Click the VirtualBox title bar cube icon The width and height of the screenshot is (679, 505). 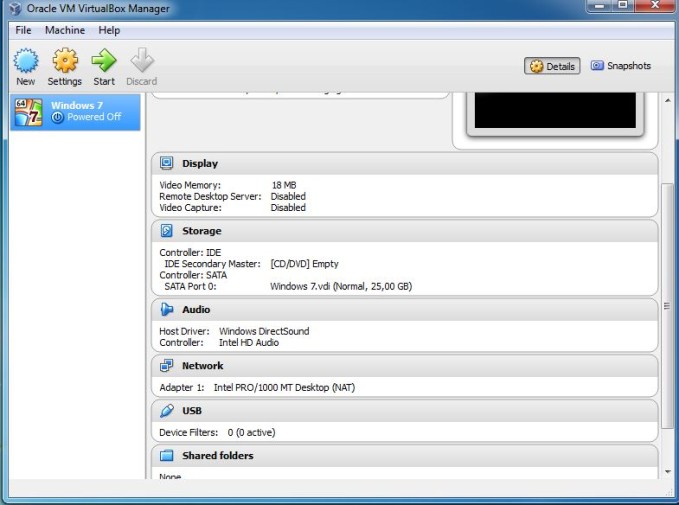point(16,8)
